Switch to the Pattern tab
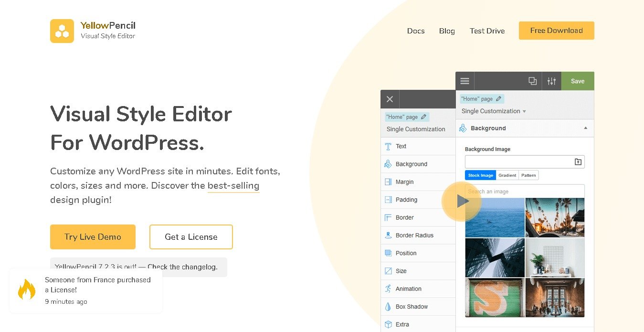This screenshot has height=332, width=644. 528,175
